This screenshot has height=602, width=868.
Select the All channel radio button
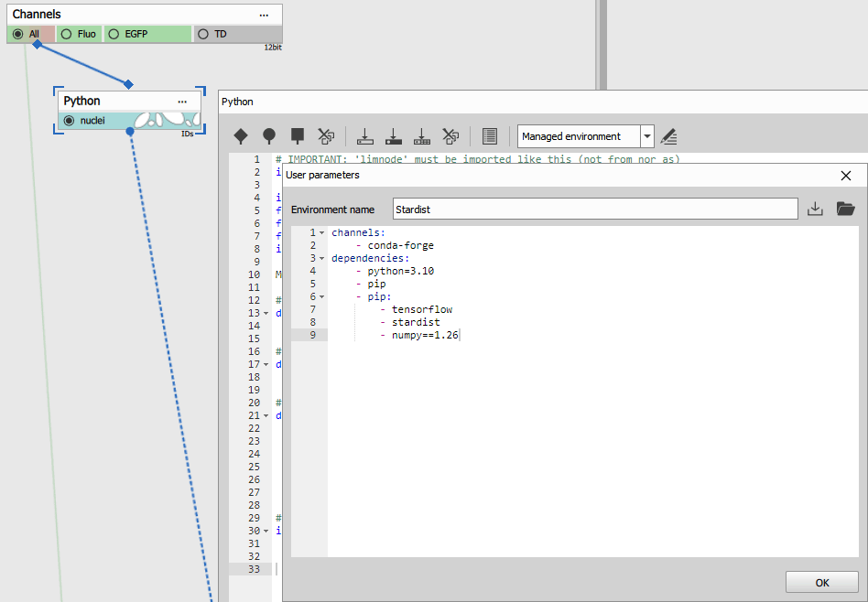tap(18, 34)
